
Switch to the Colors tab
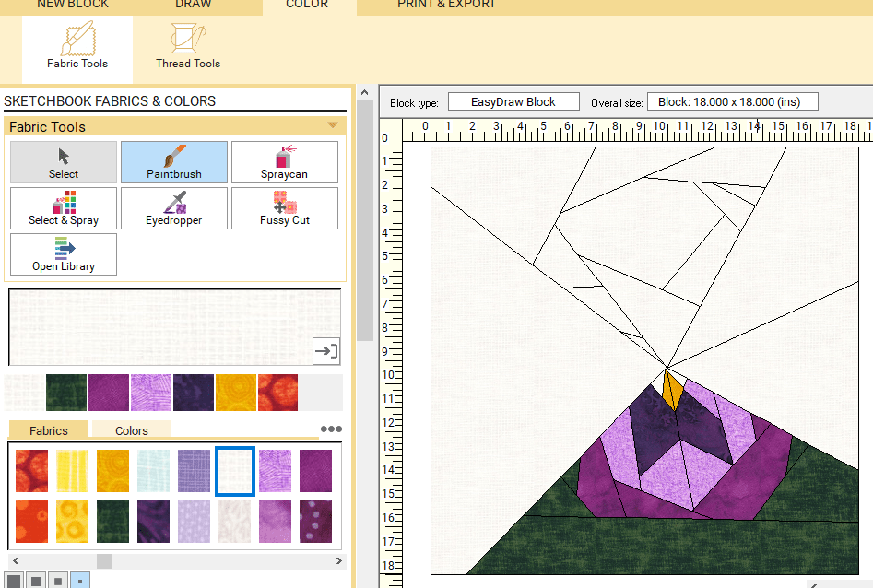click(x=131, y=430)
